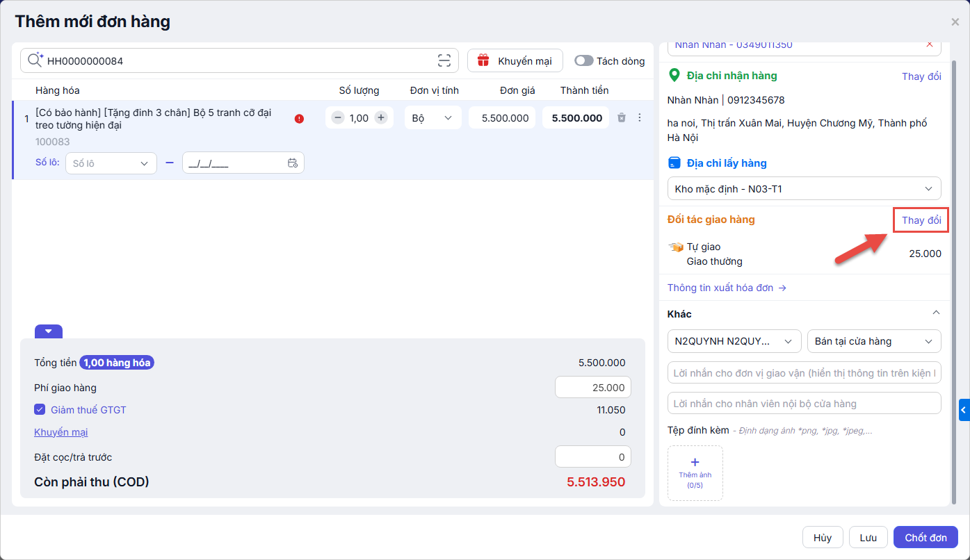Open Thông tin xuất hóa đơn link

point(727,288)
